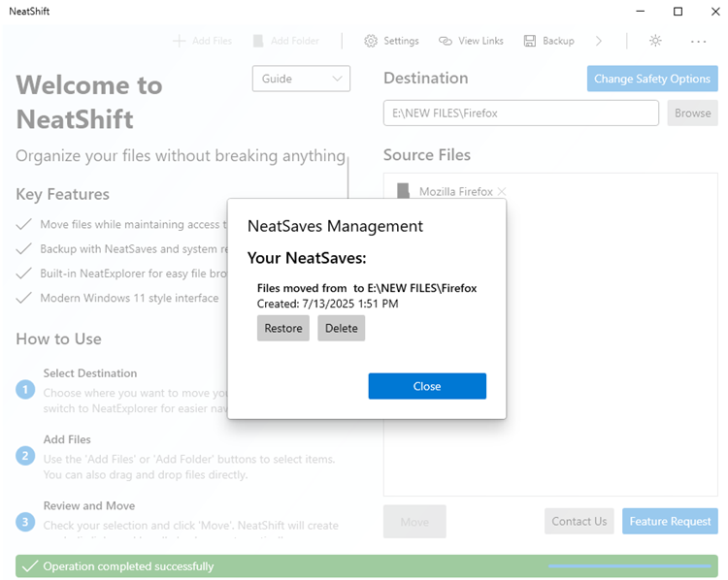Image resolution: width=728 pixels, height=580 pixels.
Task: Minimize the NeatShift window
Action: 641,11
